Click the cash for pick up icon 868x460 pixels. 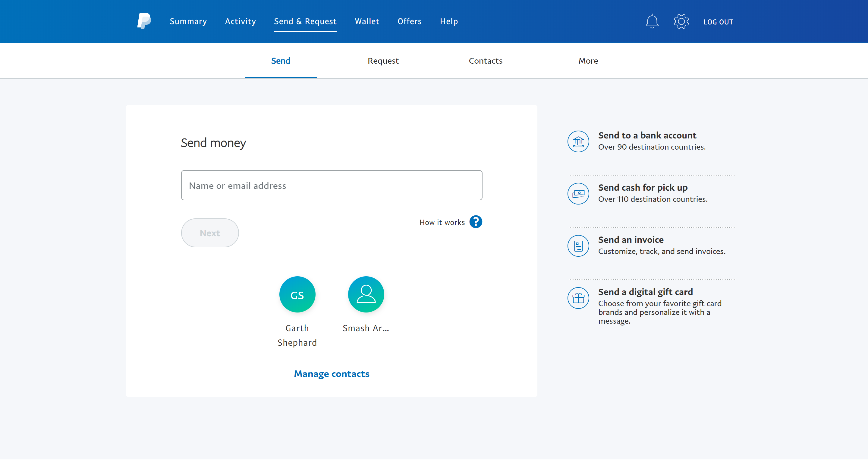(578, 194)
